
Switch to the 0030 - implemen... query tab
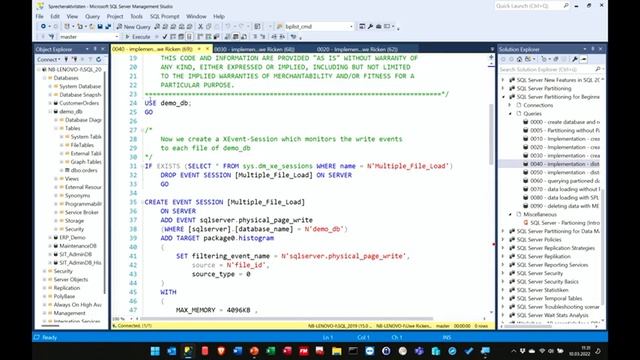click(x=254, y=49)
